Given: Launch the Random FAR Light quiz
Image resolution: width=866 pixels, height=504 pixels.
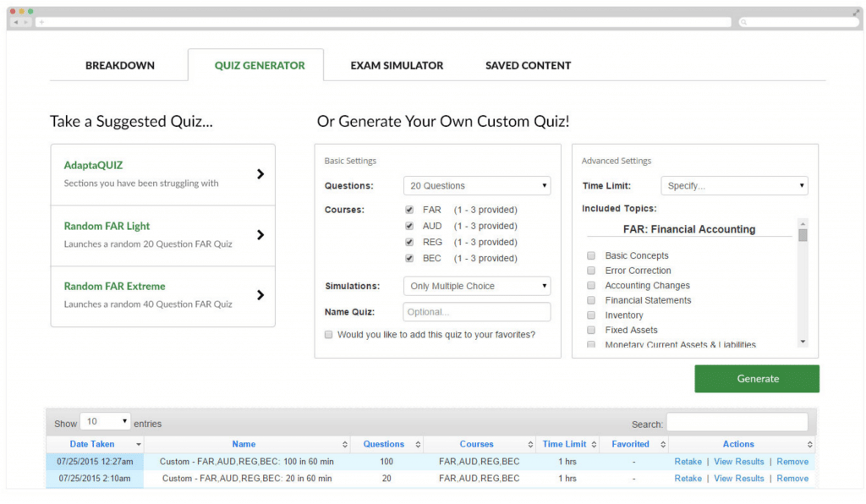Looking at the screenshot, I should 163,236.
